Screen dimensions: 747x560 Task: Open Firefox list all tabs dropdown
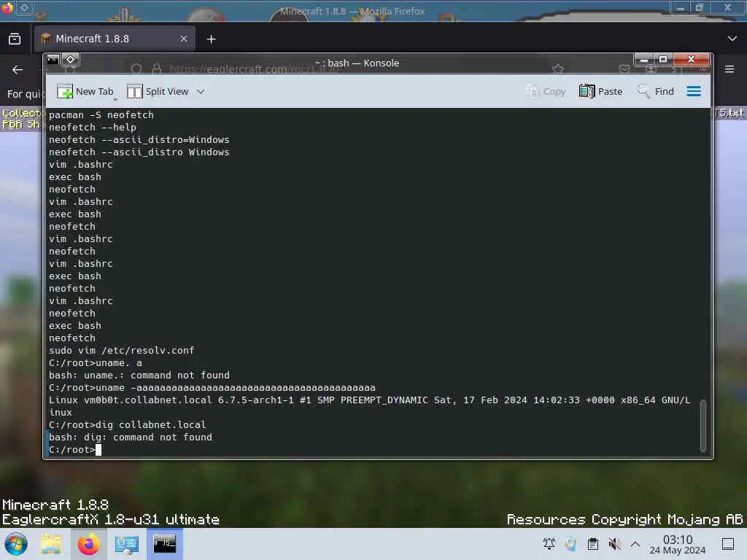click(x=732, y=39)
